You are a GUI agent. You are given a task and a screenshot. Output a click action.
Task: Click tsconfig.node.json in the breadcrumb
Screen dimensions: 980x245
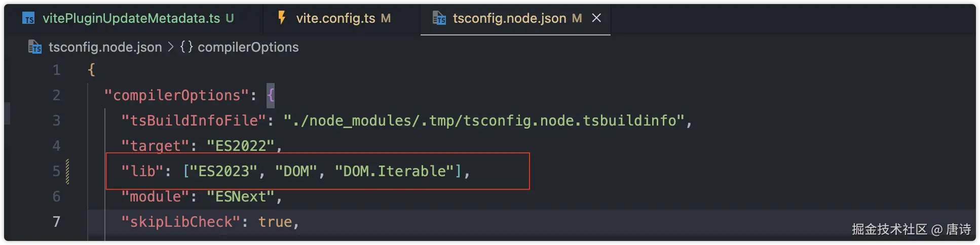point(105,47)
